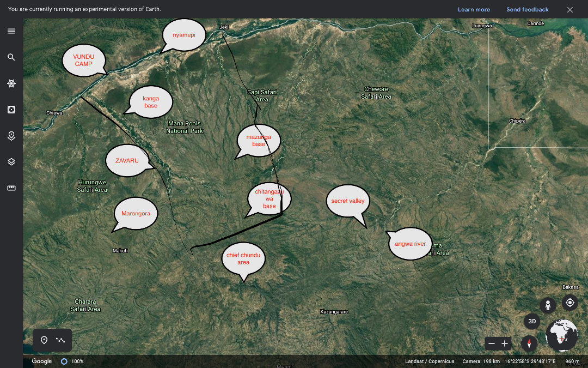
Task: Click the kanga base callout bubble
Action: pos(151,102)
